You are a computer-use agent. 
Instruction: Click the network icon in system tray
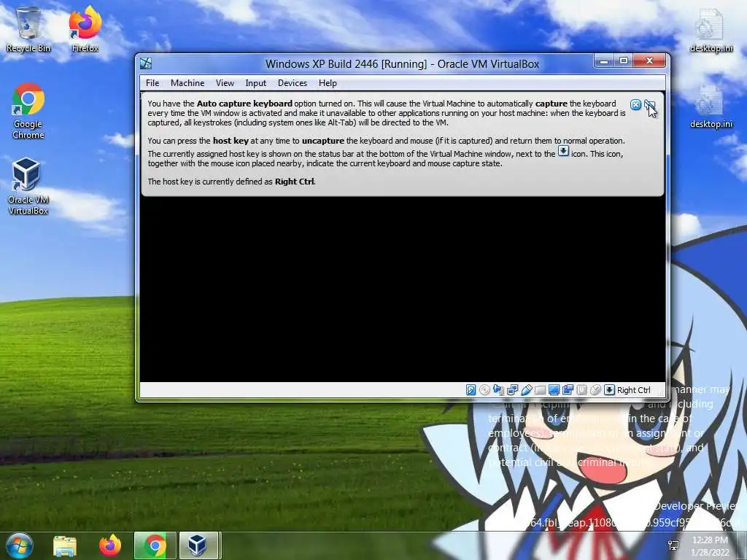point(673,545)
